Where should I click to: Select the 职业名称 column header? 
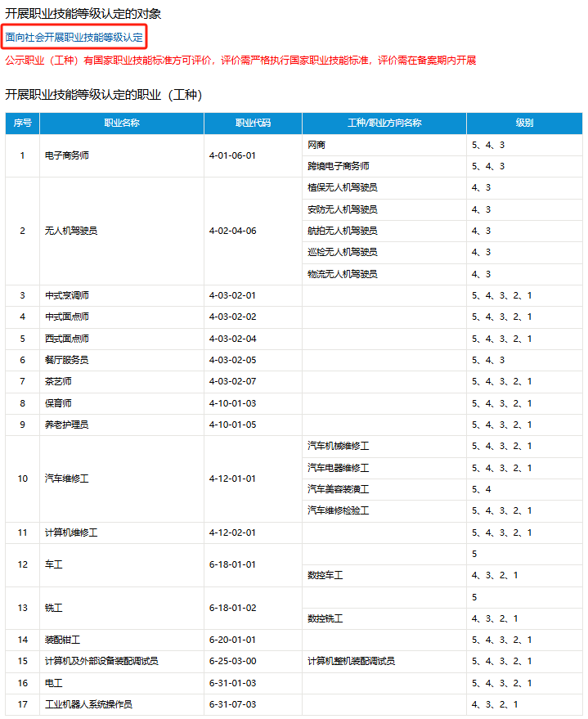point(122,124)
